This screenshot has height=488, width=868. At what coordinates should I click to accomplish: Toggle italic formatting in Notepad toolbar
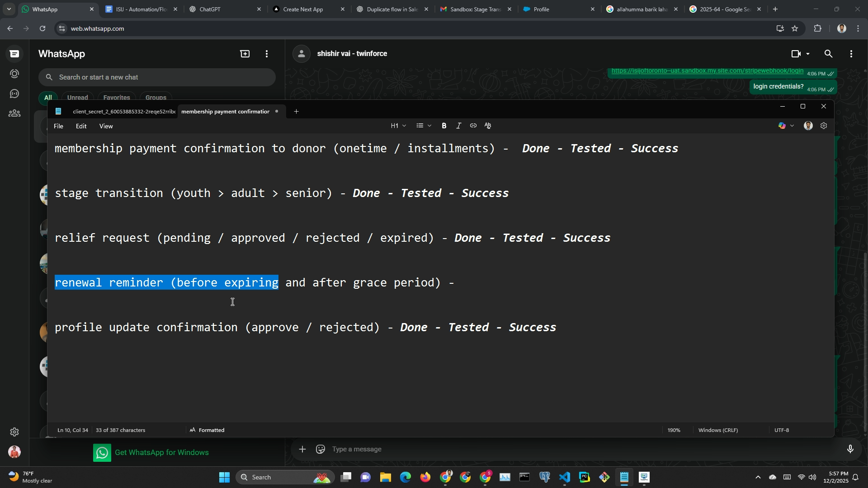tap(458, 126)
